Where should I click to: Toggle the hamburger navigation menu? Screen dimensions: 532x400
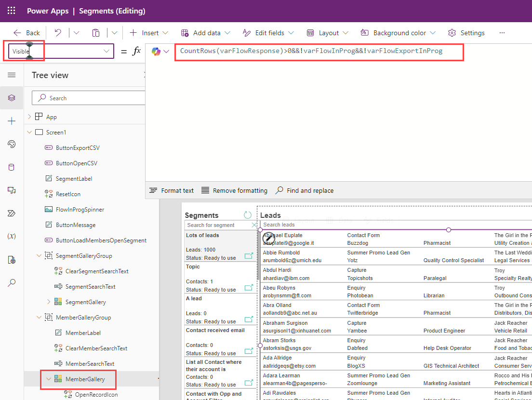click(x=12, y=75)
